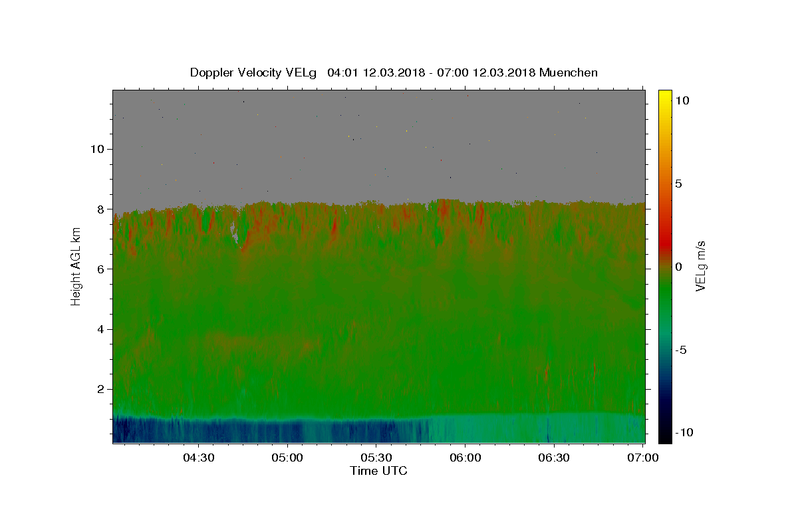Click the 'Muenchen' station name in title

coord(569,72)
